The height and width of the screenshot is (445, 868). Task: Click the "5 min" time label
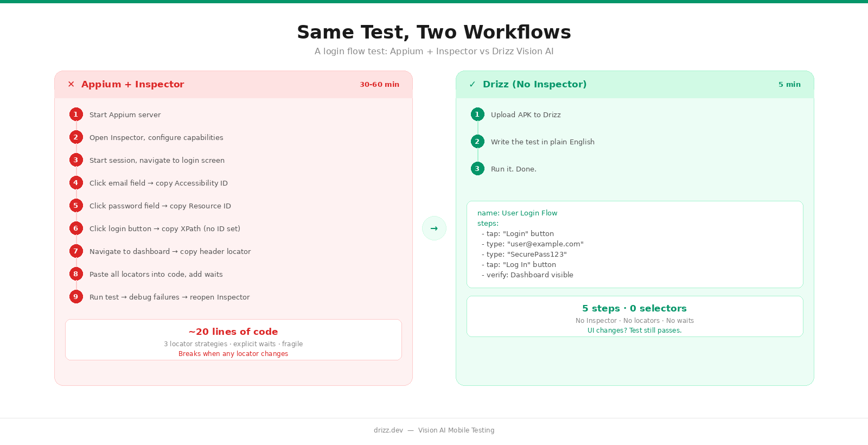point(790,84)
